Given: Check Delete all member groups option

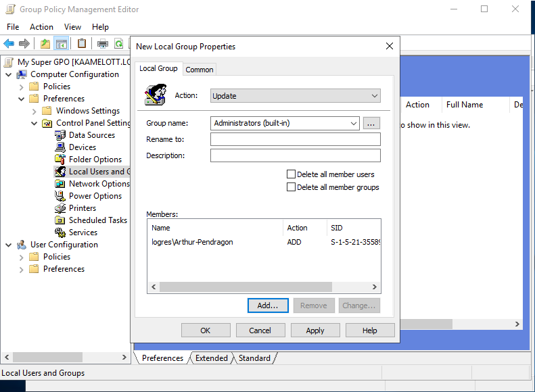Looking at the screenshot, I should 292,187.
